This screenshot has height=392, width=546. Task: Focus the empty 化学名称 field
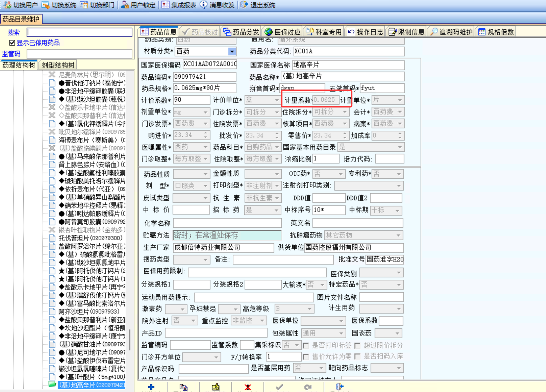228,223
